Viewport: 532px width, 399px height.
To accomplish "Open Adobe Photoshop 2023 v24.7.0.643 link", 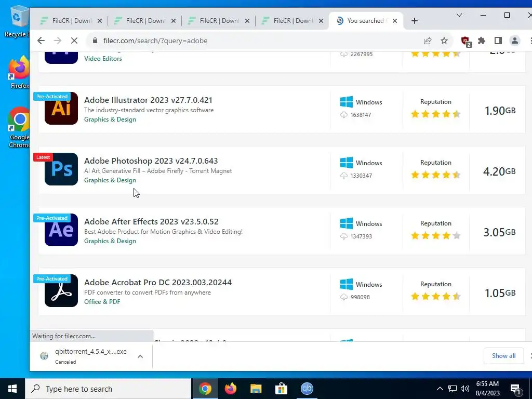I will pos(151,161).
